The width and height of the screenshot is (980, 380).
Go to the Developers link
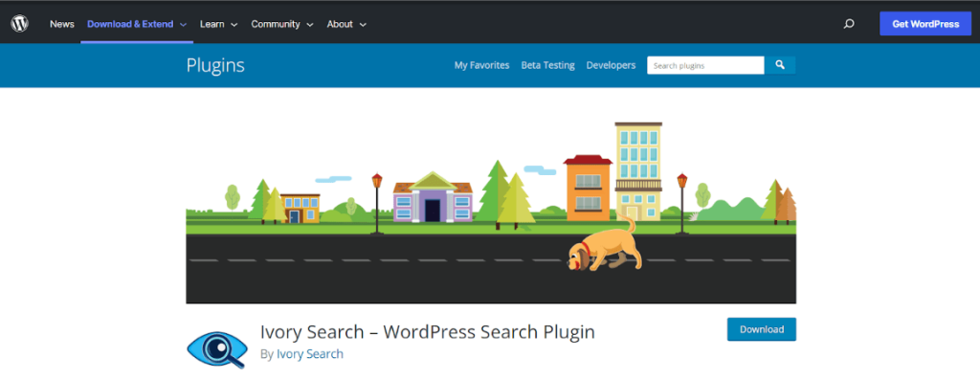pyautogui.click(x=611, y=65)
